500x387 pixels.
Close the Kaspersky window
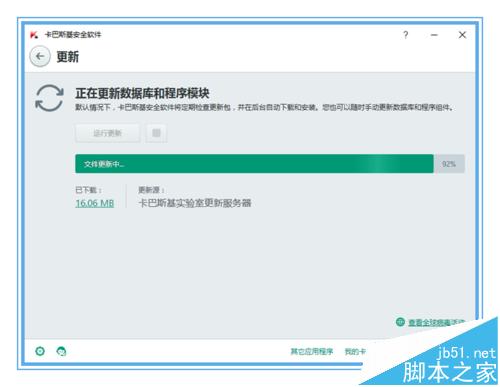tap(462, 35)
